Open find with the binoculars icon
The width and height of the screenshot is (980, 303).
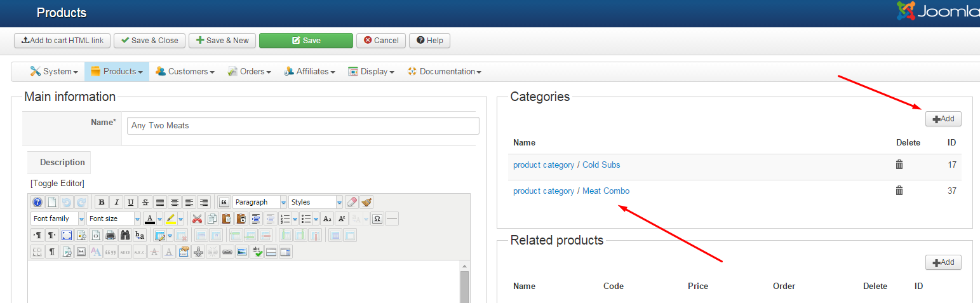(125, 236)
